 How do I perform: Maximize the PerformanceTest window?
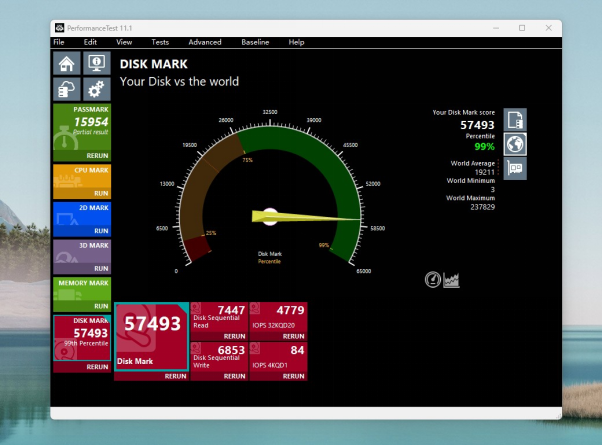(522, 28)
